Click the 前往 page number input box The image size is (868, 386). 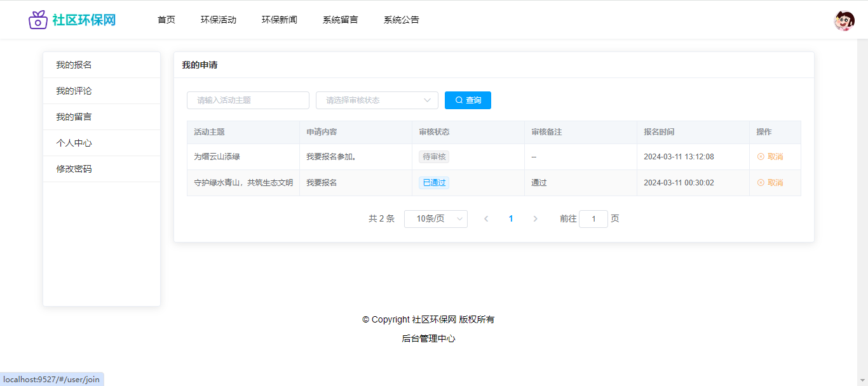593,219
